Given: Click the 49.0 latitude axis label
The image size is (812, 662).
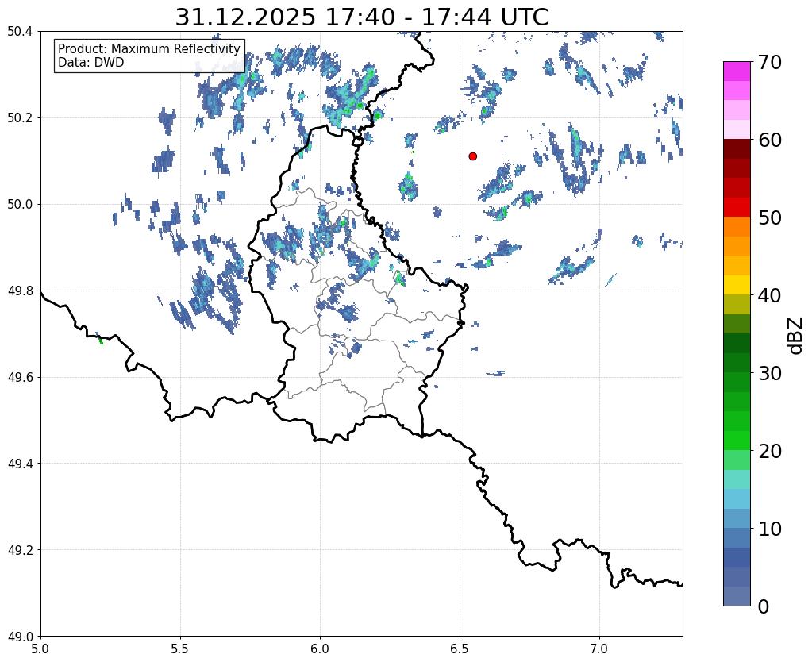Looking at the screenshot, I should point(20,636).
